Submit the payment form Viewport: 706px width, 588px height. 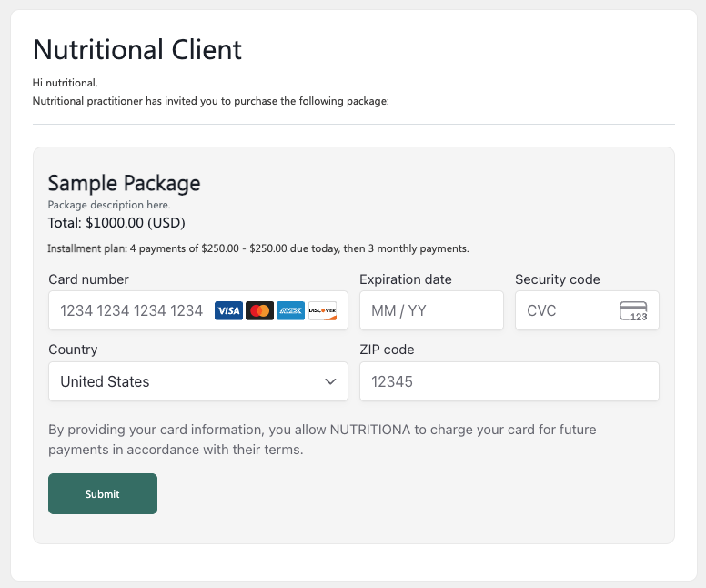[103, 494]
